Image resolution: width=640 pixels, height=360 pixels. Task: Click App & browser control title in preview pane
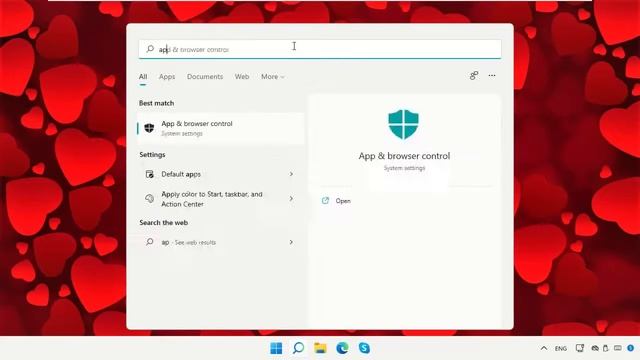click(404, 156)
